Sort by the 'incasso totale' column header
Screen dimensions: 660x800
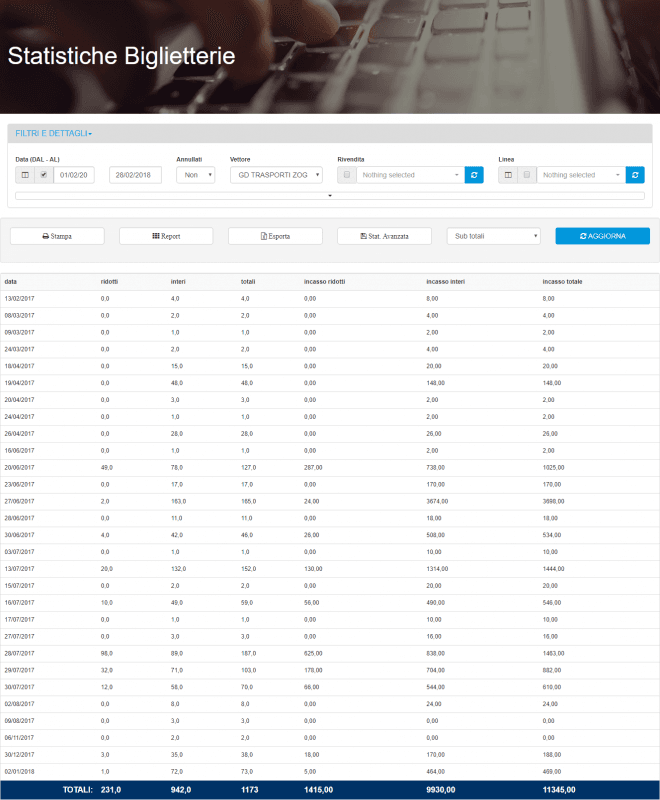coord(562,282)
